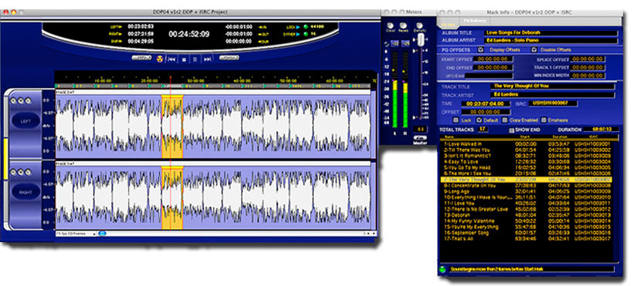
Task: Click the Master fader handle in Meters
Action: [x=420, y=40]
